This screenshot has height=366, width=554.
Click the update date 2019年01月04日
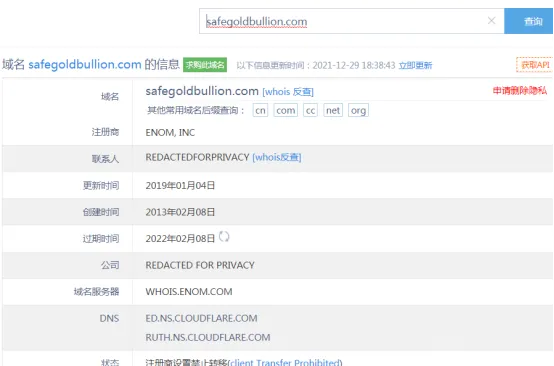click(x=180, y=185)
